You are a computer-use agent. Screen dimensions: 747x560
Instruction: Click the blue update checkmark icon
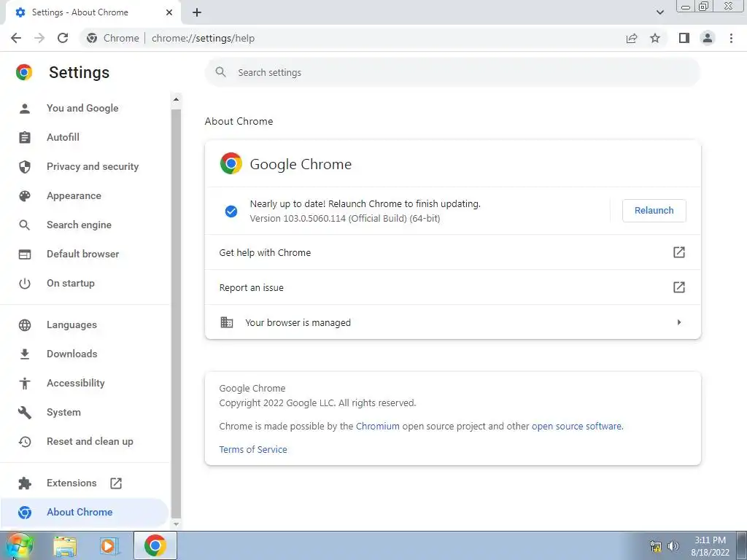(x=231, y=211)
